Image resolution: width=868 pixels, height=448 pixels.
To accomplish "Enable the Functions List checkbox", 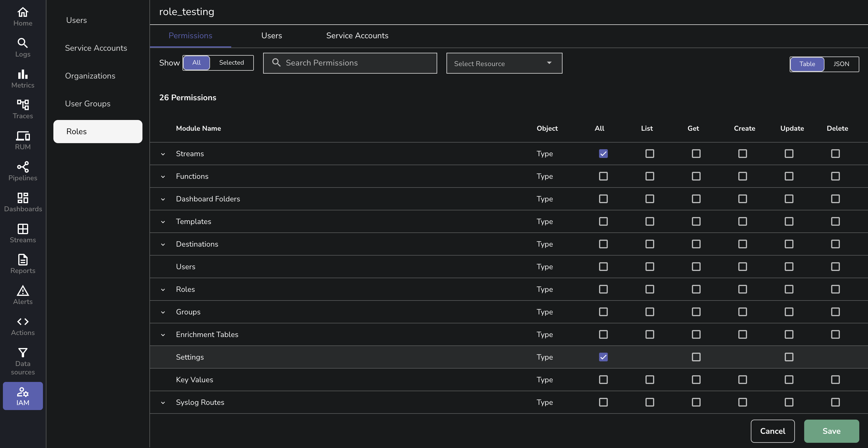I will point(649,176).
